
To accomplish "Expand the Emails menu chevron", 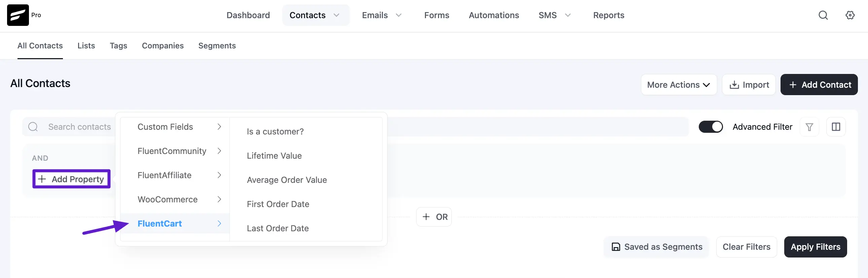I will (x=399, y=15).
